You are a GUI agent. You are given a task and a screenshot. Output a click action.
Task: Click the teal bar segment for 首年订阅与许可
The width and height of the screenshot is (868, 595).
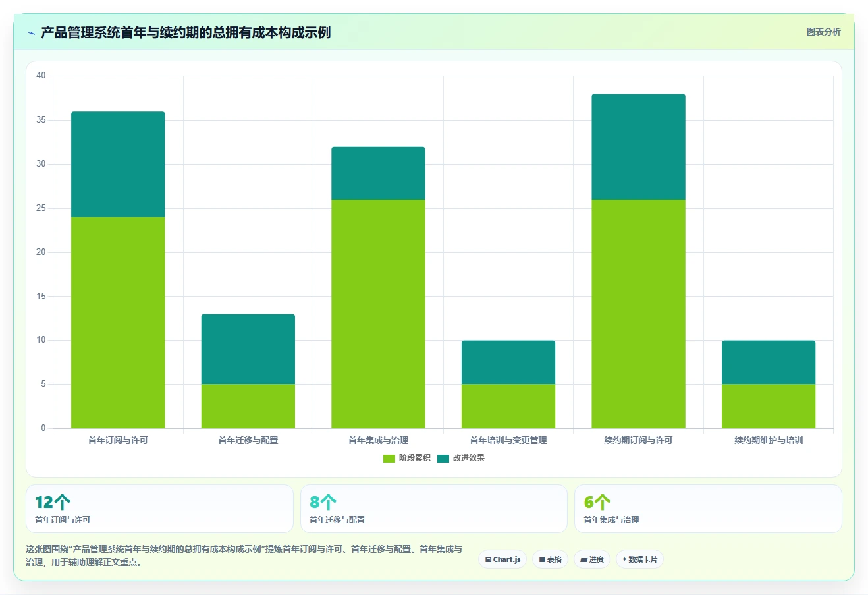click(x=118, y=164)
